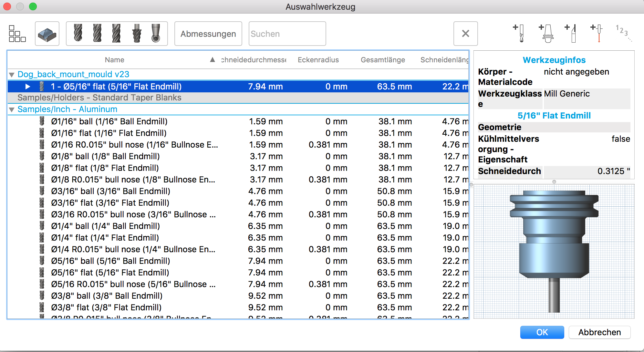Sort by the Name column header

point(114,60)
